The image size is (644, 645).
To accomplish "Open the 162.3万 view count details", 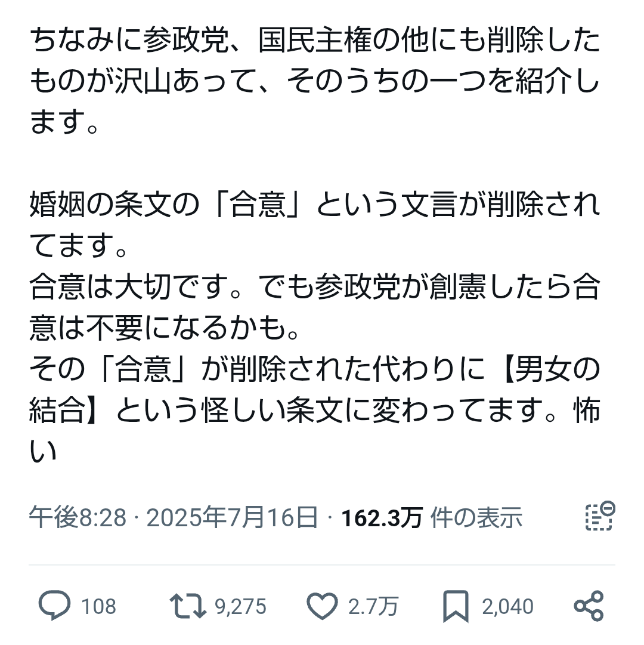I will pyautogui.click(x=382, y=517).
